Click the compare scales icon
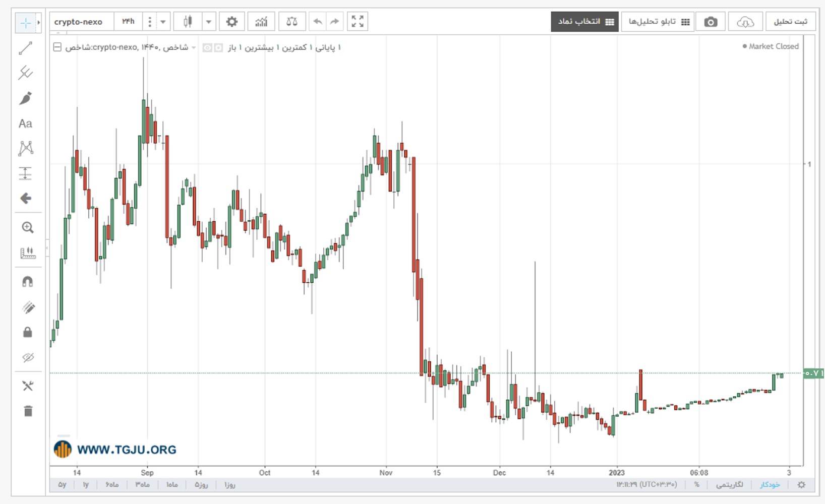The width and height of the screenshot is (825, 504). pos(291,22)
